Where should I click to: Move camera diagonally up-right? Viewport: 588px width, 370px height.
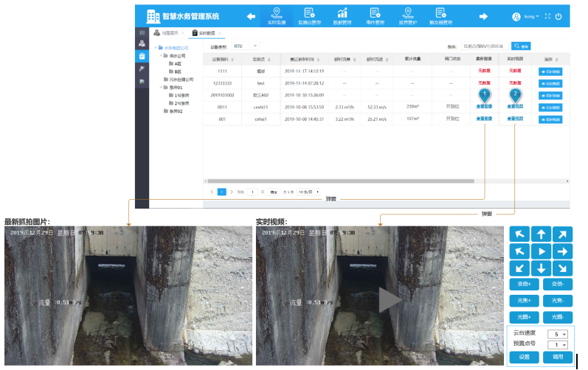click(x=562, y=234)
